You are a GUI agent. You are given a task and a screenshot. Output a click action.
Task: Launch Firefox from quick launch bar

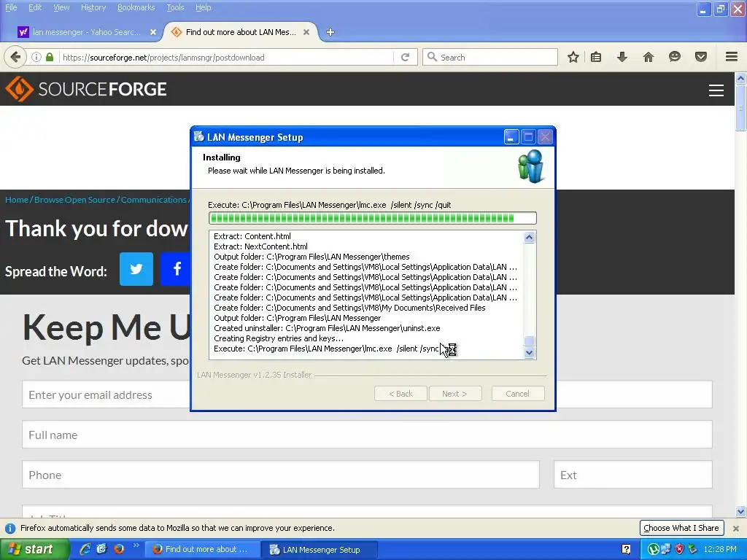tap(119, 549)
